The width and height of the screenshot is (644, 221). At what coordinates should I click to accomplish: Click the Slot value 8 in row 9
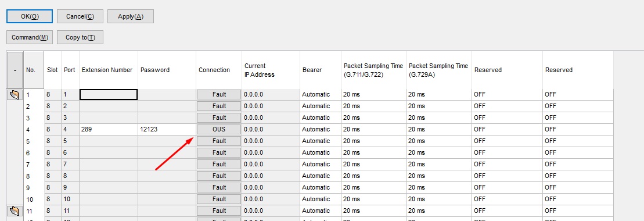[x=53, y=187]
